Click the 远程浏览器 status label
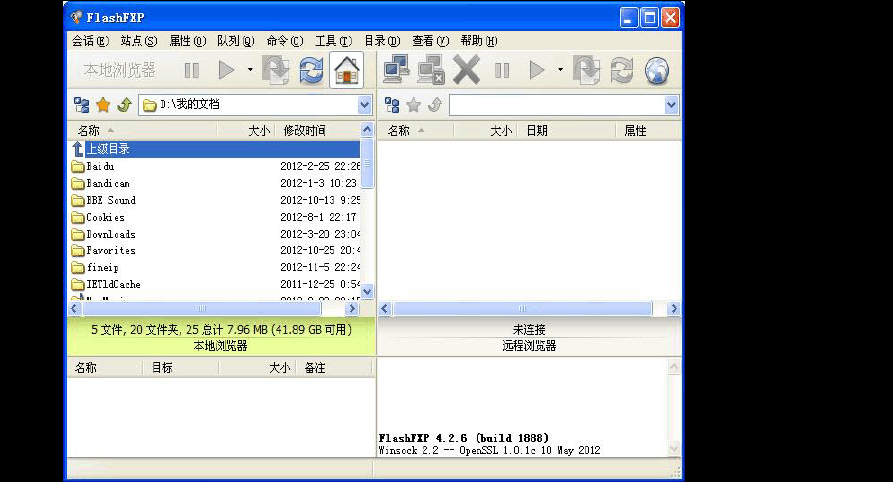 [529, 346]
